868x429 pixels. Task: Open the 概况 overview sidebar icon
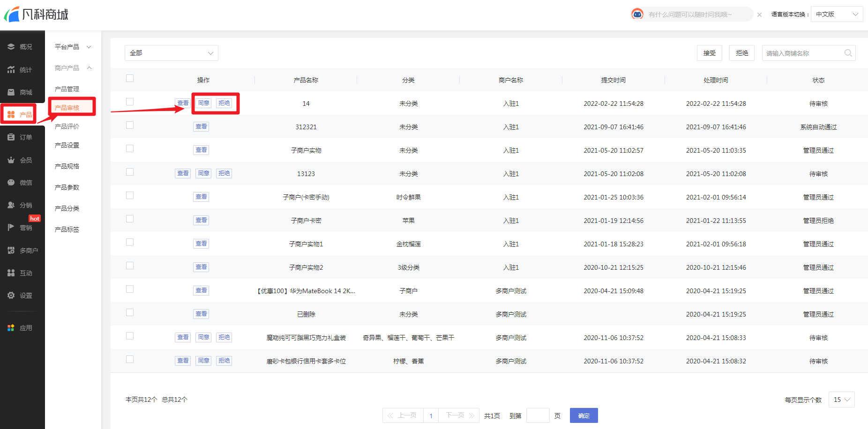coord(11,47)
